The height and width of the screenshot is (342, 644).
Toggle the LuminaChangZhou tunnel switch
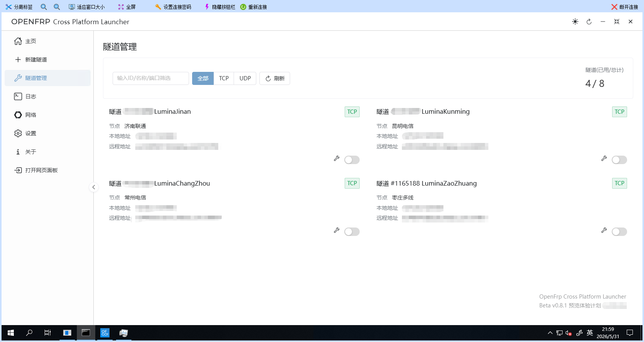352,232
